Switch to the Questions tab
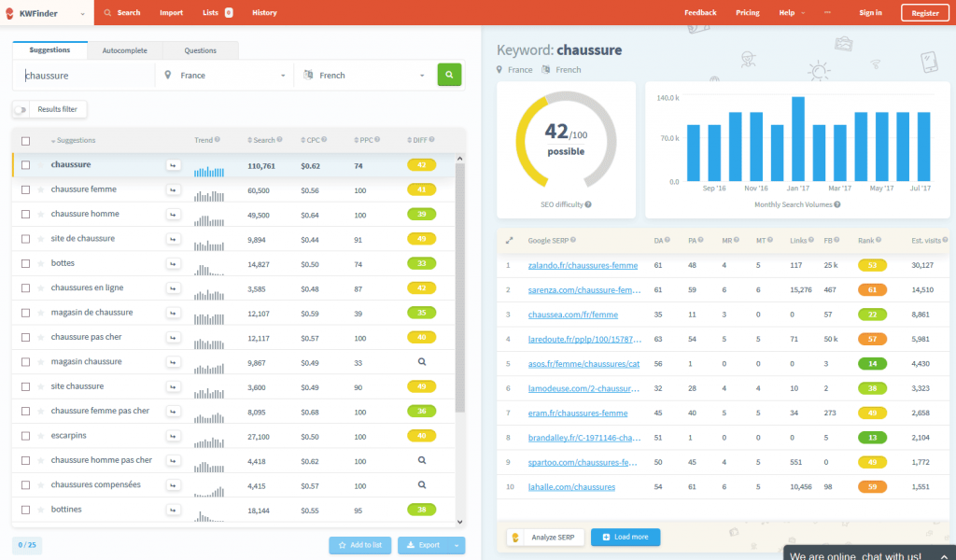This screenshot has width=956, height=560. tap(201, 50)
